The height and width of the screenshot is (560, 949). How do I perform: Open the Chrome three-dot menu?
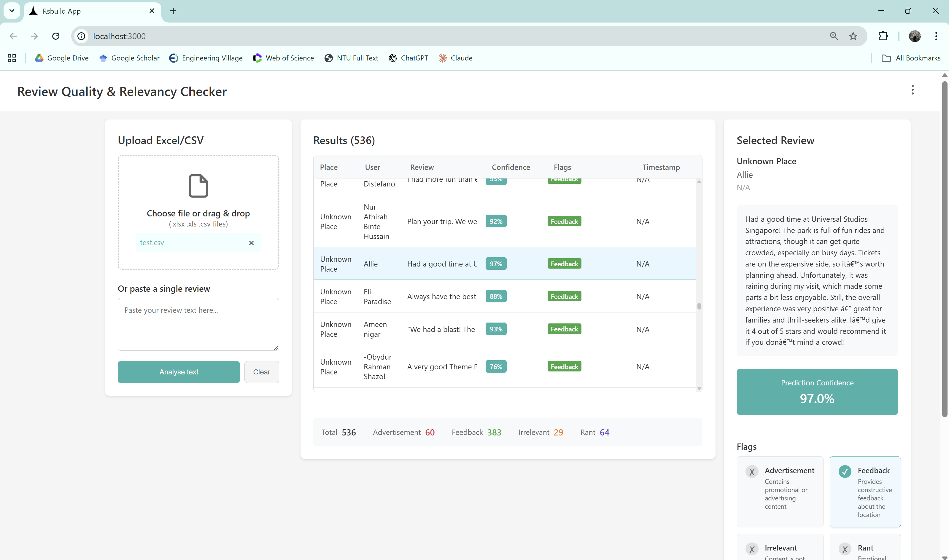936,36
